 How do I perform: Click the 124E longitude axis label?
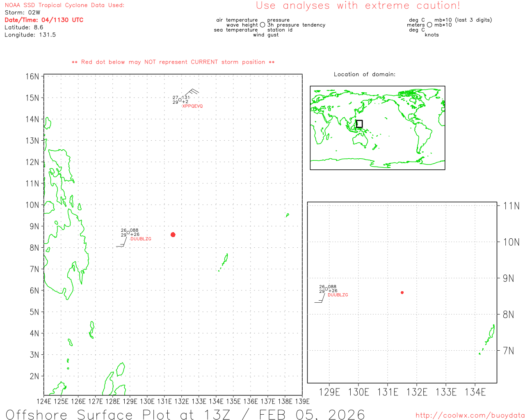click(44, 401)
